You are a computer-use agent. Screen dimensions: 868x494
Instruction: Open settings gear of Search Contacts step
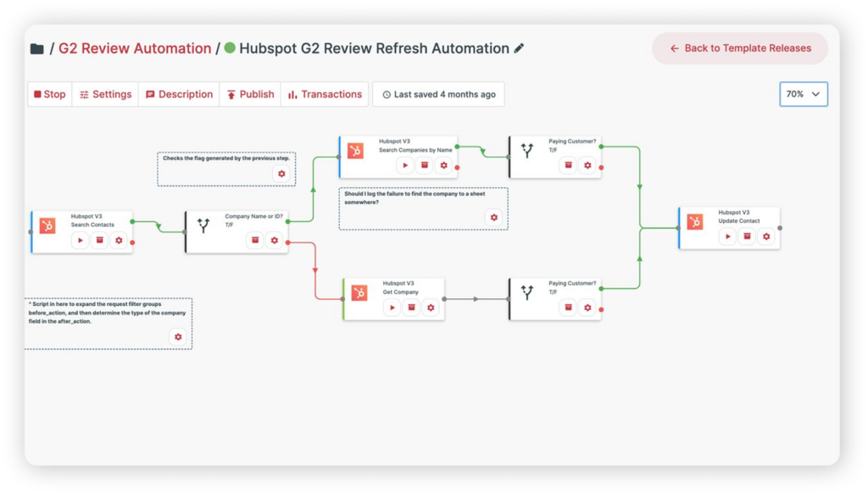point(119,241)
